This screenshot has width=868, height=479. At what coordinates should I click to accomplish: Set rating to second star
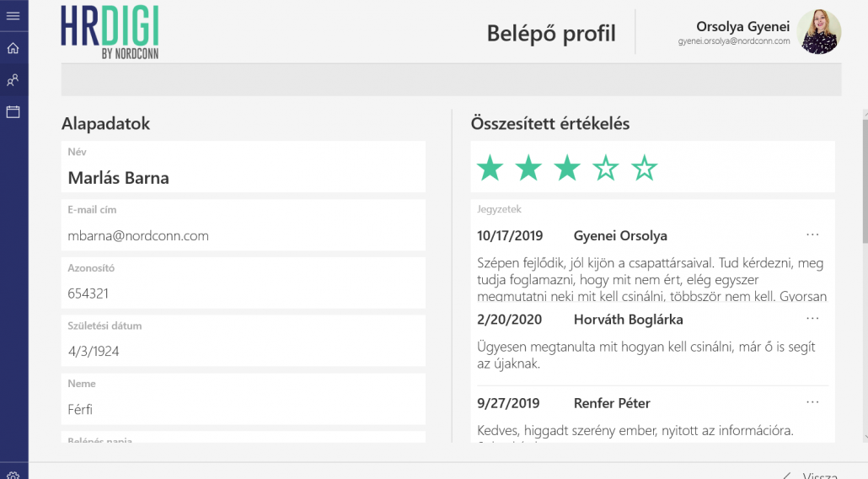point(528,168)
